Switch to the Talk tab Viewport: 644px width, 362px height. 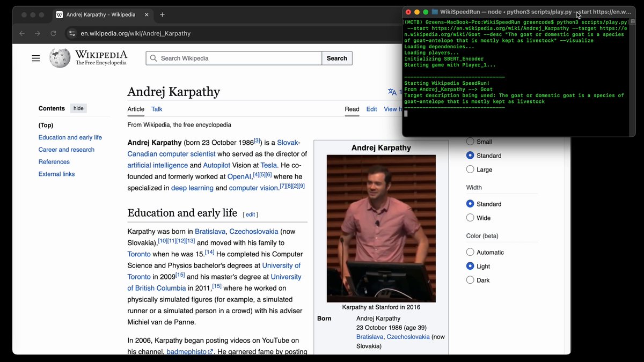point(157,109)
